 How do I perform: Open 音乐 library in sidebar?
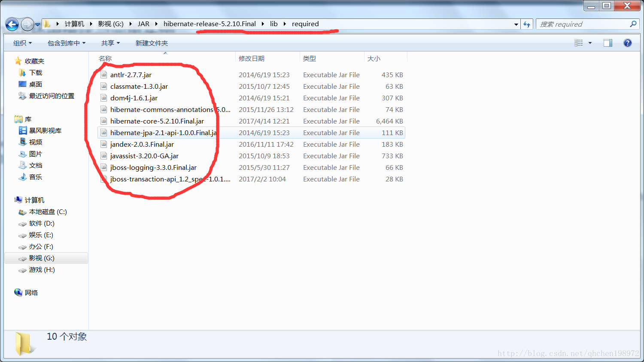tap(36, 177)
